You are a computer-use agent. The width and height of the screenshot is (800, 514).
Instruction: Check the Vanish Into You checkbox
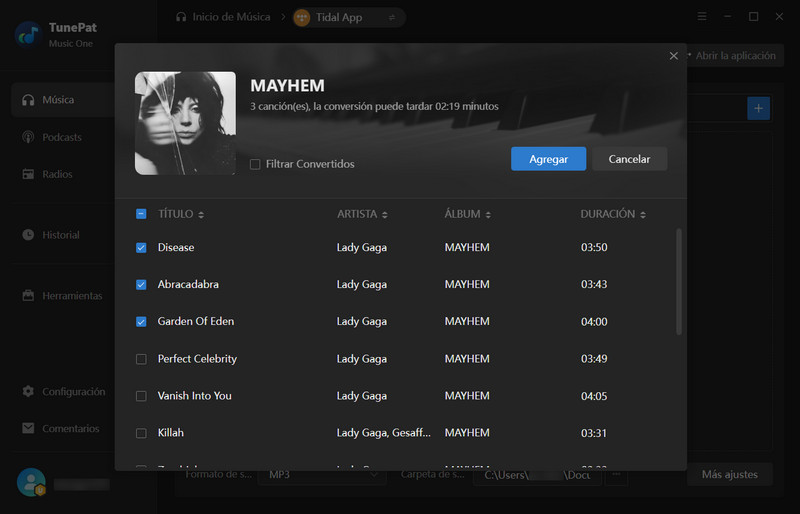(141, 396)
